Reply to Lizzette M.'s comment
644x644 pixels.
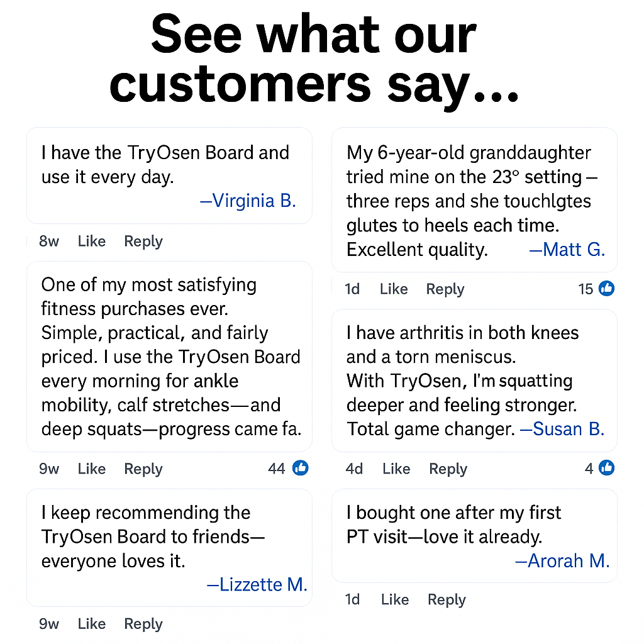click(x=143, y=624)
